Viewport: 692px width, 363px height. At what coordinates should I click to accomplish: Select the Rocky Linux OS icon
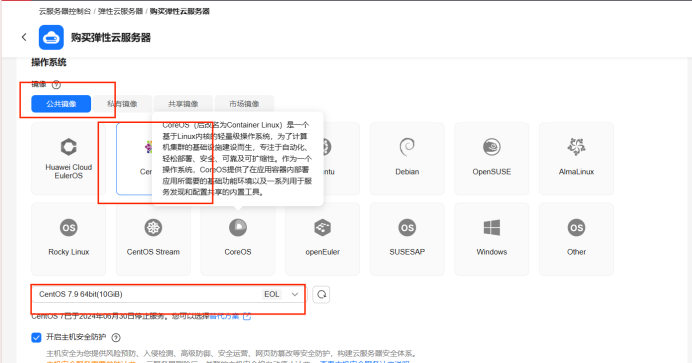pyautogui.click(x=68, y=228)
